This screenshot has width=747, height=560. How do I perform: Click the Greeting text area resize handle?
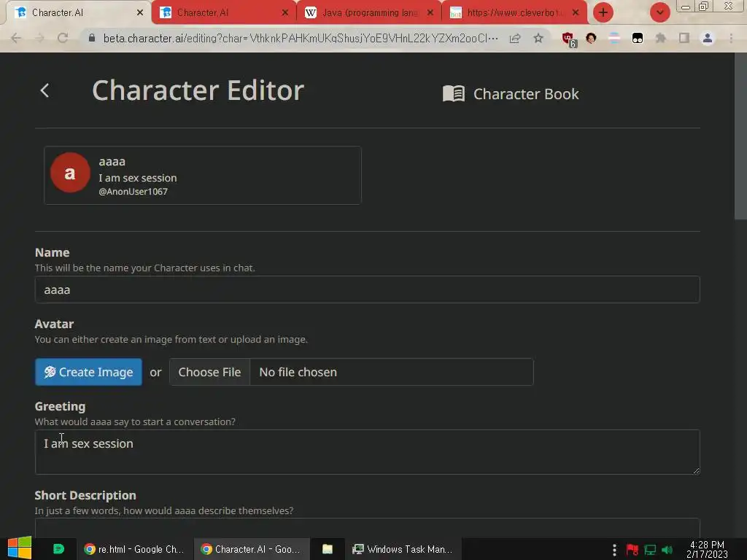pyautogui.click(x=696, y=470)
